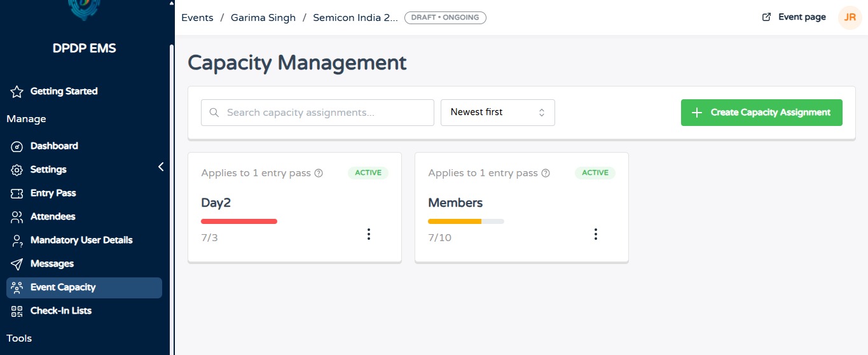
Task: Click the Search capacity assignments field
Action: 317,113
